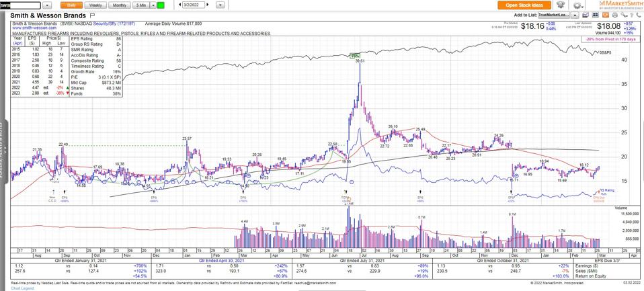Click the flag icon beside company name

92,14
